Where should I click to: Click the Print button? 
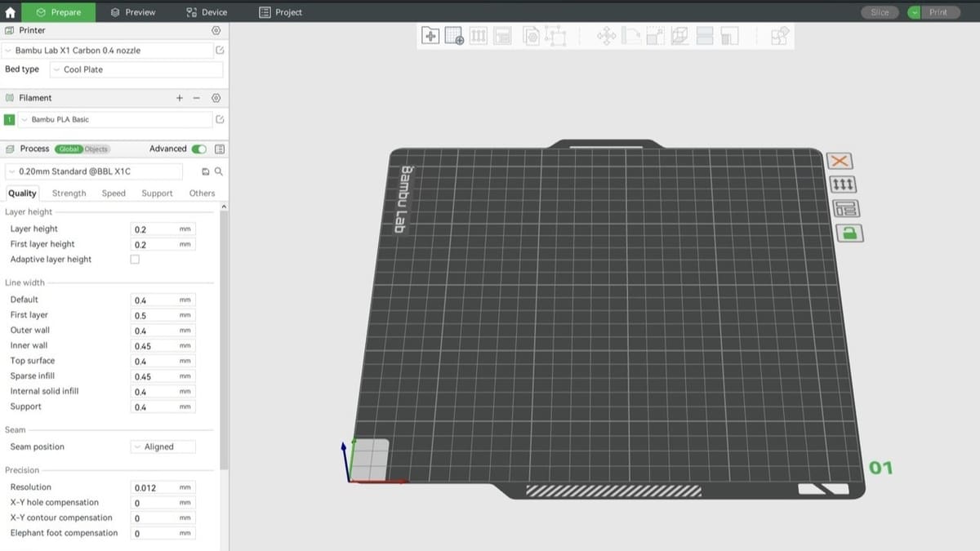938,12
